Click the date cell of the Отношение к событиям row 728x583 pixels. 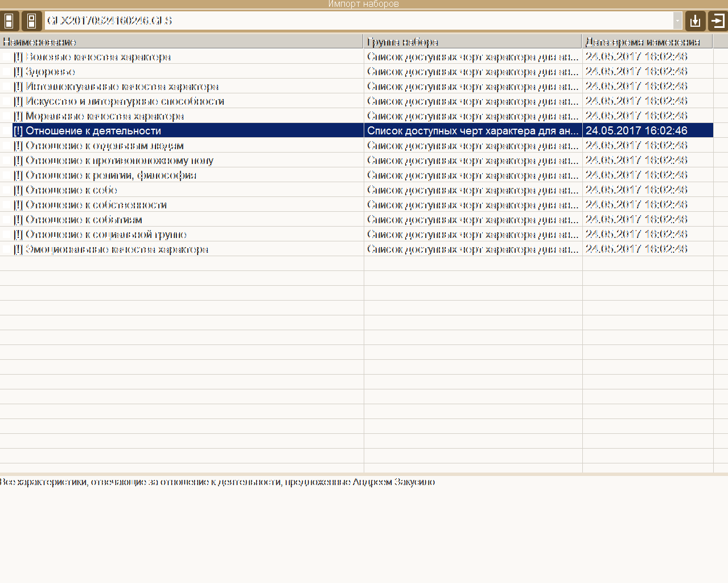(648, 220)
